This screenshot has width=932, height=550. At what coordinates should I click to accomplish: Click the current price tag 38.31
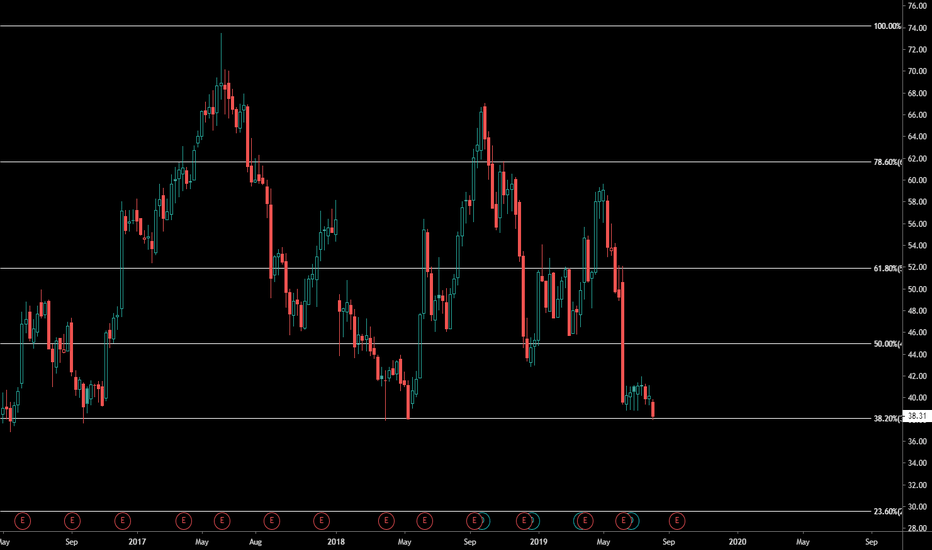[x=917, y=416]
